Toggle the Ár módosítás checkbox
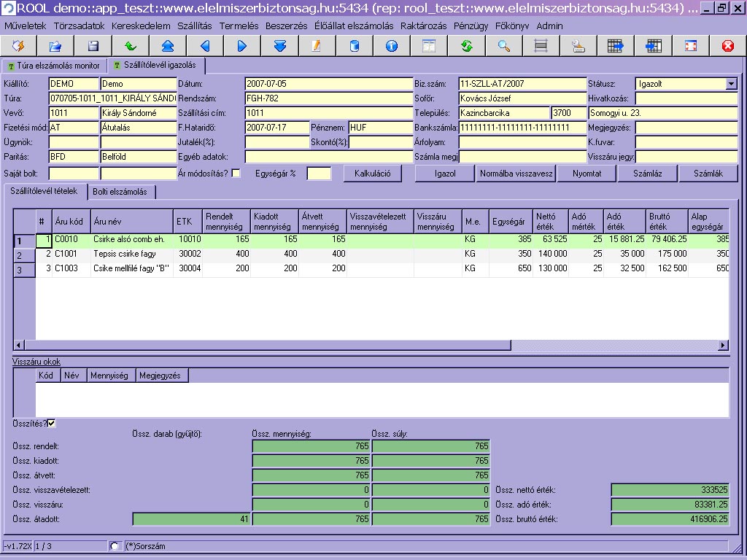Viewport: 747px width, 560px height. click(236, 174)
